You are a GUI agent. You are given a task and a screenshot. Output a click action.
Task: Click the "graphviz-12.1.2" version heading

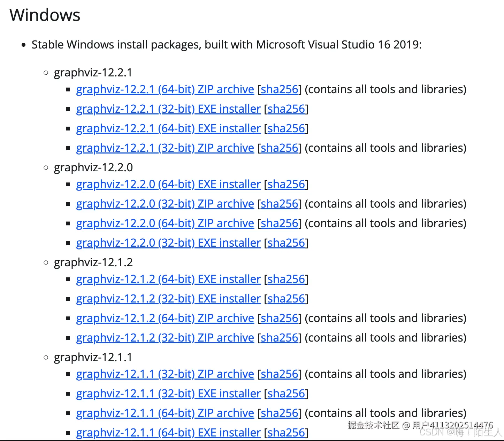pos(93,262)
